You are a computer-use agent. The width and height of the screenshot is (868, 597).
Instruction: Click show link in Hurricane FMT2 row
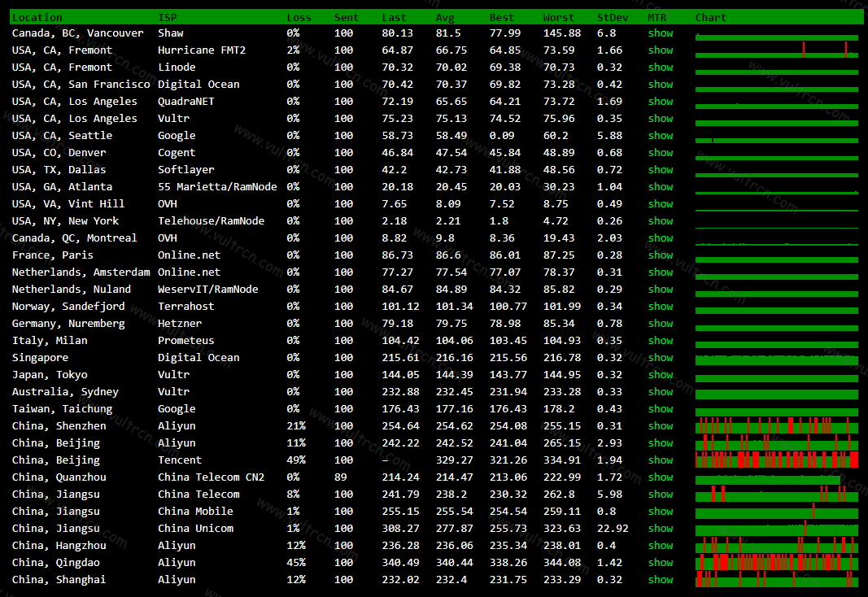[x=661, y=50]
